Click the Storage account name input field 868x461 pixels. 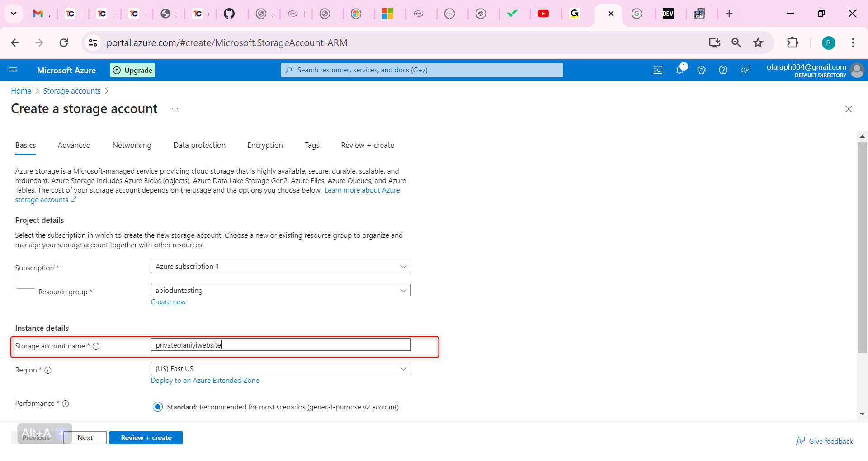[280, 344]
